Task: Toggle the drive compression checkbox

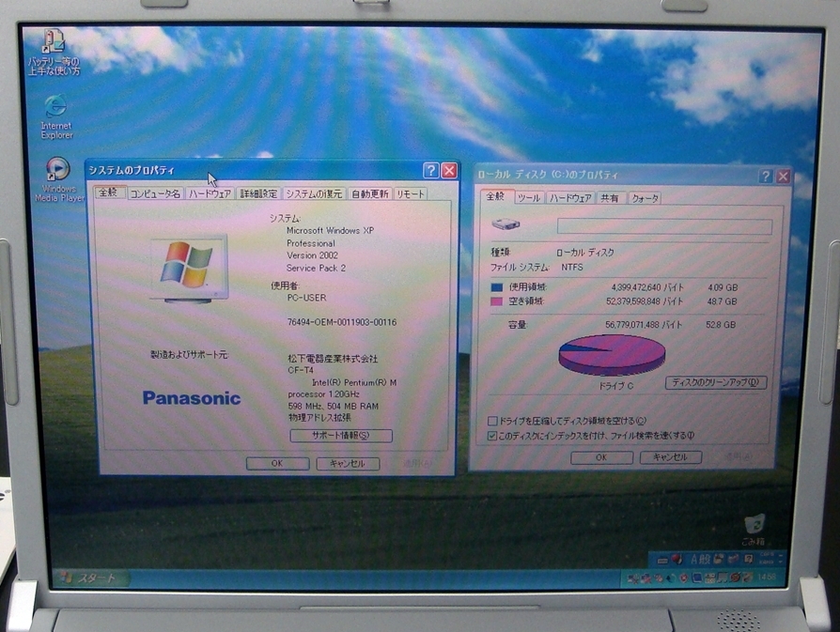Action: [492, 421]
